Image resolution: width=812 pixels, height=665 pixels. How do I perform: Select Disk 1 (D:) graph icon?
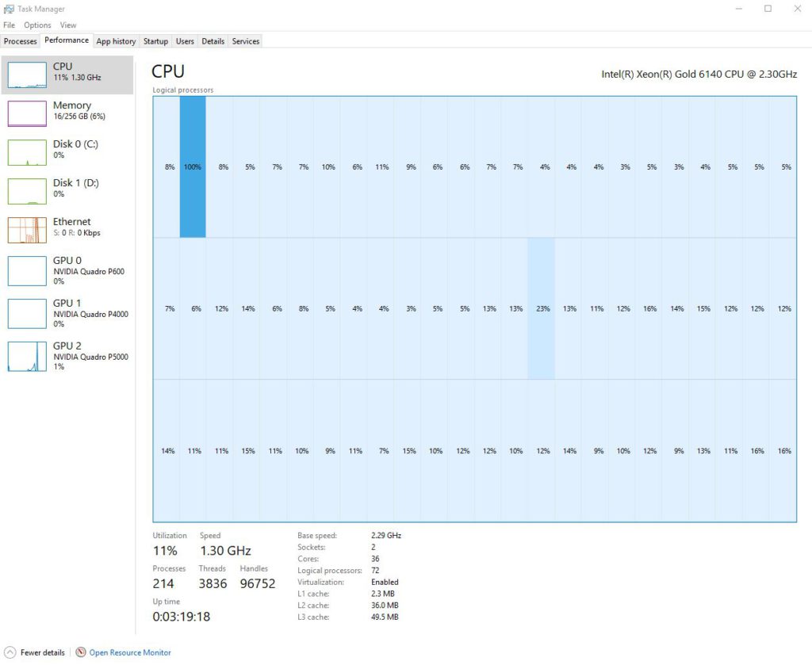click(x=27, y=191)
